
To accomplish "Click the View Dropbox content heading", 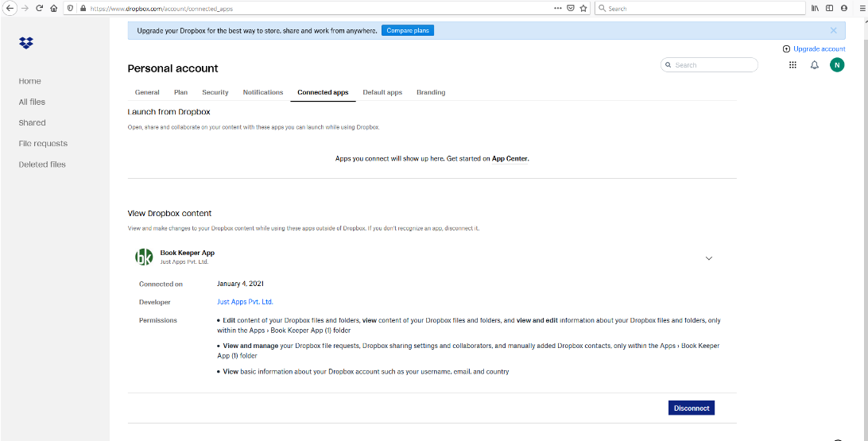I will pos(169,213).
